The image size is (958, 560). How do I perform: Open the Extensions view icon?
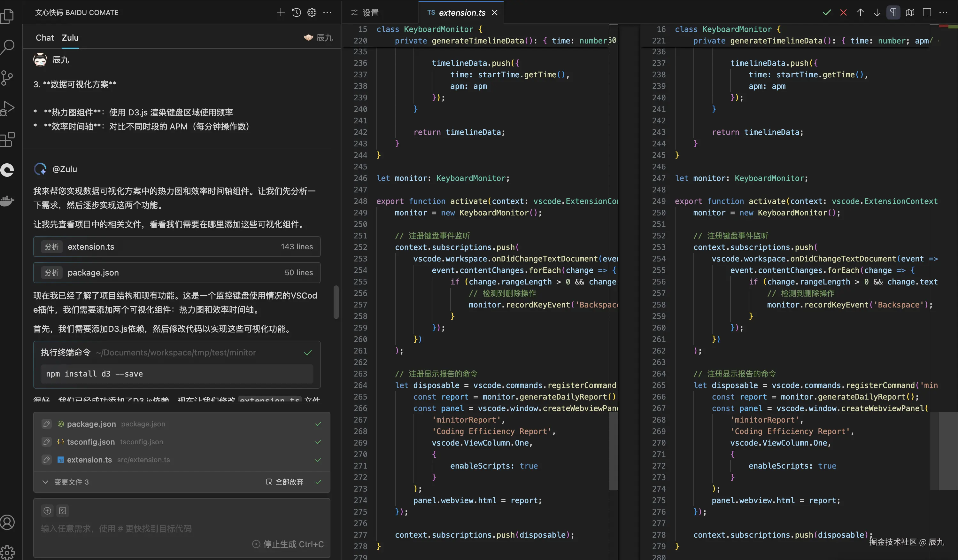(x=7, y=140)
